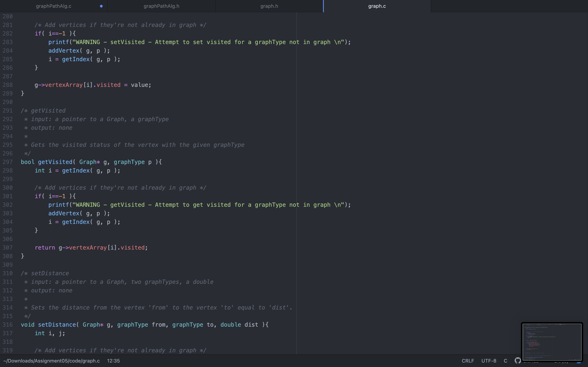Click the cursor position indicator 12:35

coord(113,361)
